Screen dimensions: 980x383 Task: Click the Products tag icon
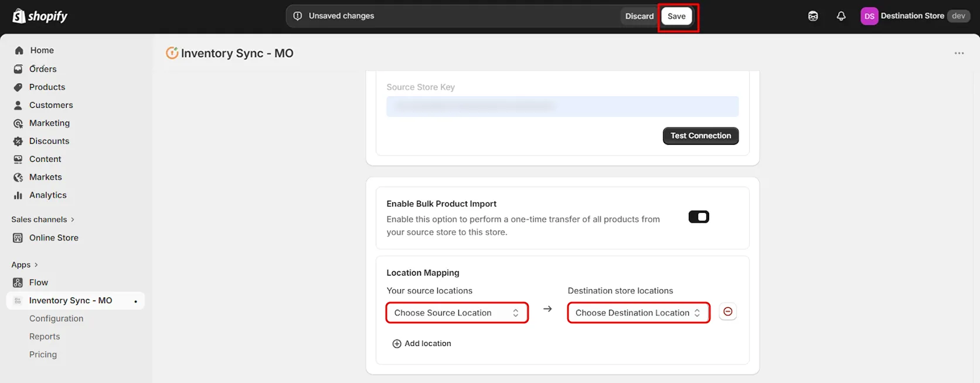click(x=18, y=87)
